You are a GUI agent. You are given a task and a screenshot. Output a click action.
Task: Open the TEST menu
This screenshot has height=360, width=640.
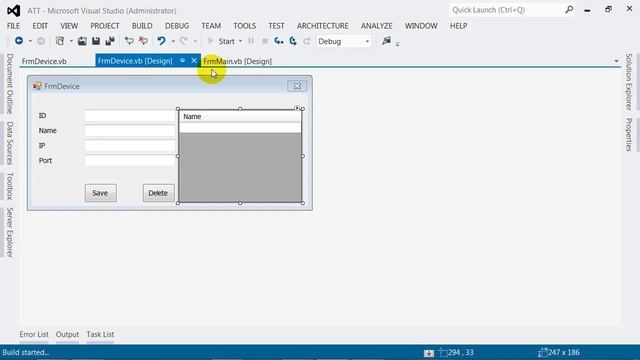(276, 26)
